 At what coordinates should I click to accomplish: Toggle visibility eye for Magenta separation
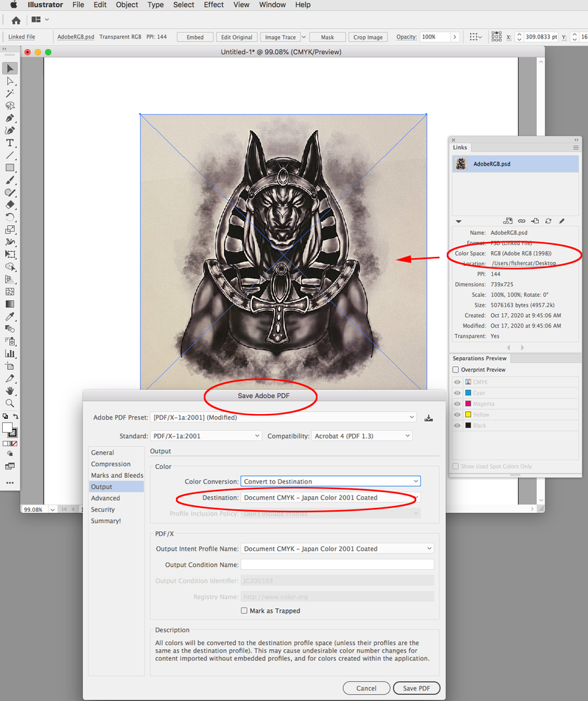click(x=457, y=403)
